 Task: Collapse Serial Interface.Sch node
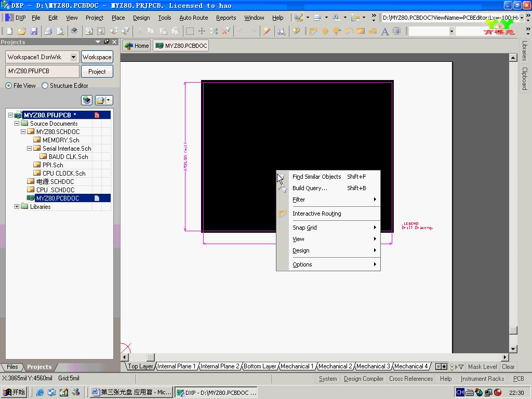[x=29, y=148]
